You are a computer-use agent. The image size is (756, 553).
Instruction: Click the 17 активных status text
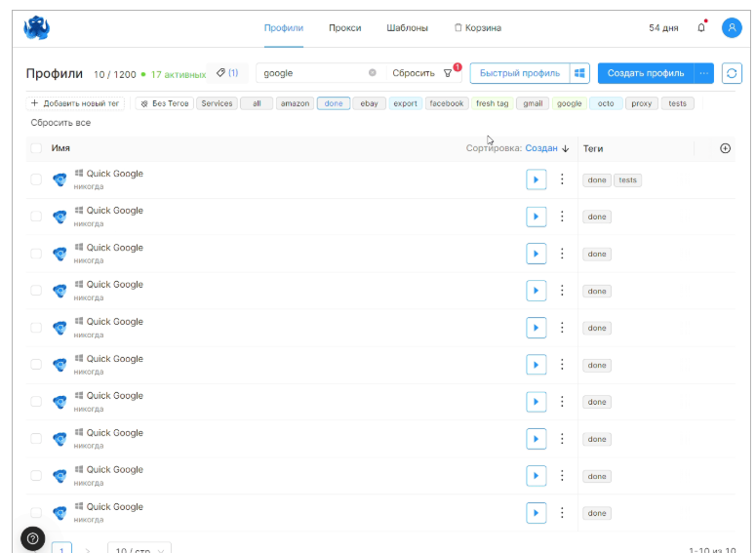[x=179, y=75]
